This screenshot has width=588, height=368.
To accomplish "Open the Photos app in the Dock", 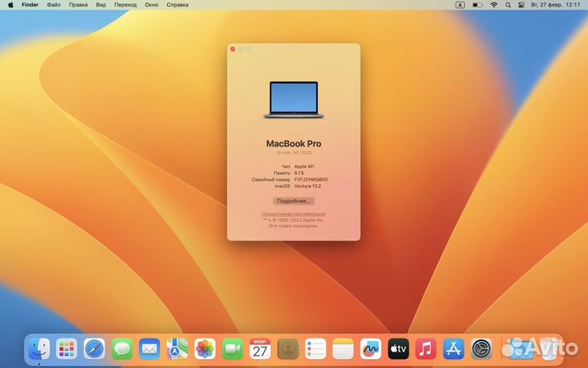I will pos(205,349).
